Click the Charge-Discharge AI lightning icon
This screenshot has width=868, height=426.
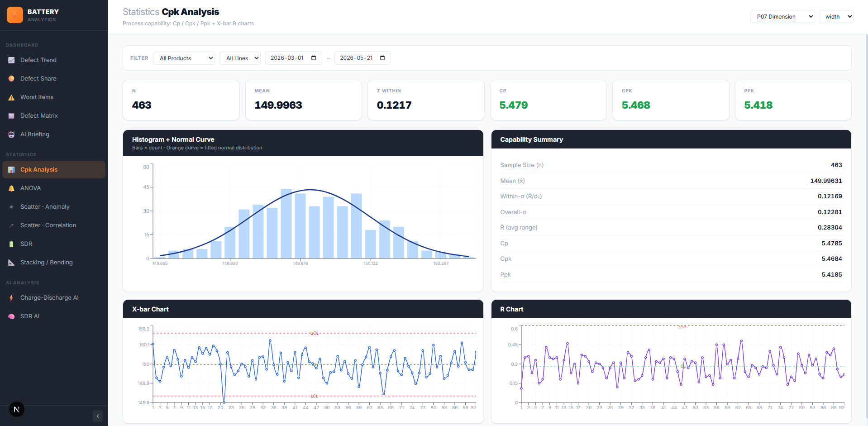(11, 298)
